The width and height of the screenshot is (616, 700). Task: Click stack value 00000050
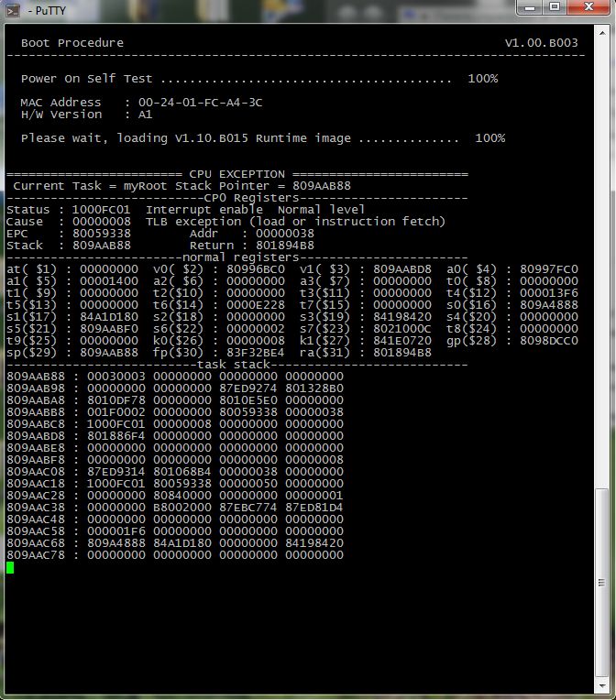[248, 484]
